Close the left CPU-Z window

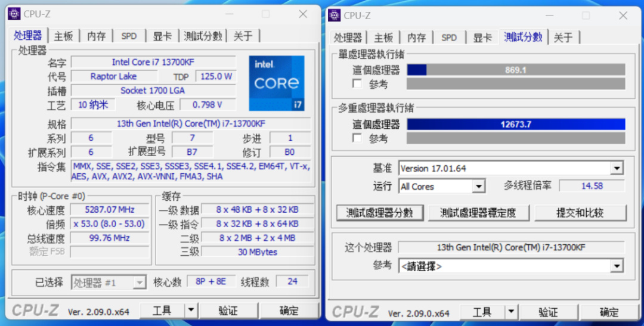click(x=303, y=14)
